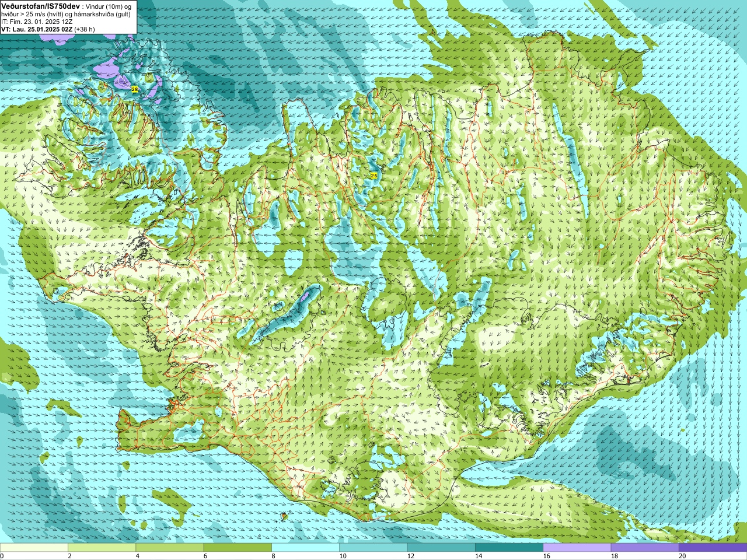The image size is (747, 560).
Task: Select the dark purple above-20 legend swatch
Action: [x=713, y=548]
